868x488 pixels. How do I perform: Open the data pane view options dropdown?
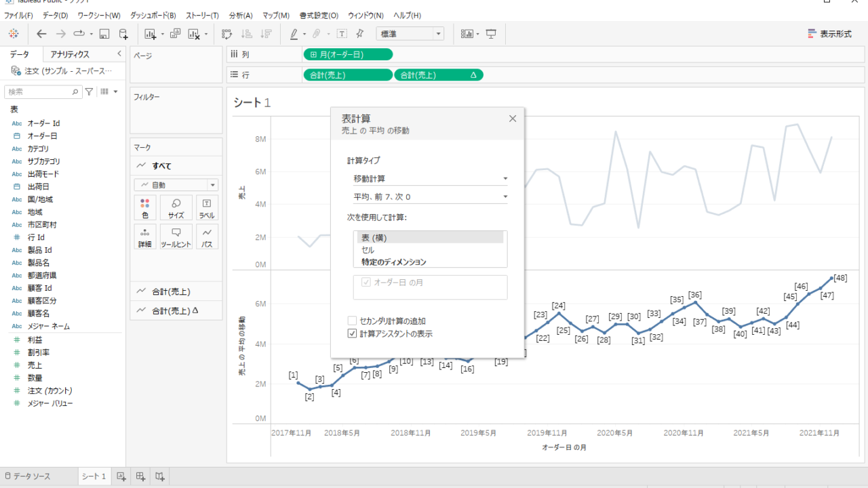(109, 91)
